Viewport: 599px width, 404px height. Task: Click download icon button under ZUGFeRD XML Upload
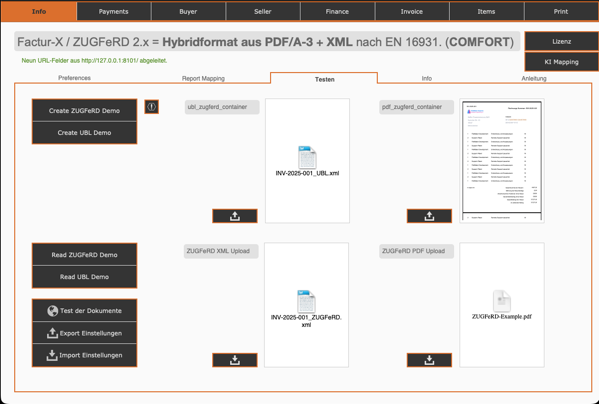tap(235, 360)
